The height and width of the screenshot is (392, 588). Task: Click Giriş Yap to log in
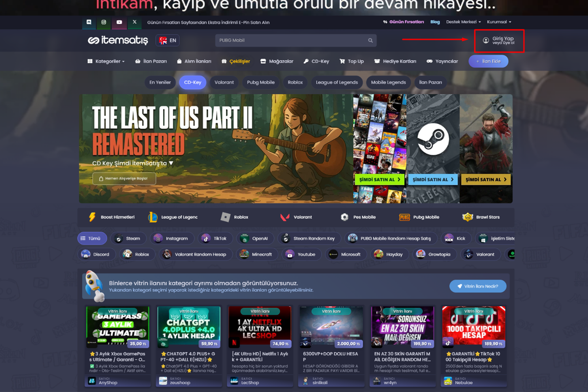(x=503, y=39)
